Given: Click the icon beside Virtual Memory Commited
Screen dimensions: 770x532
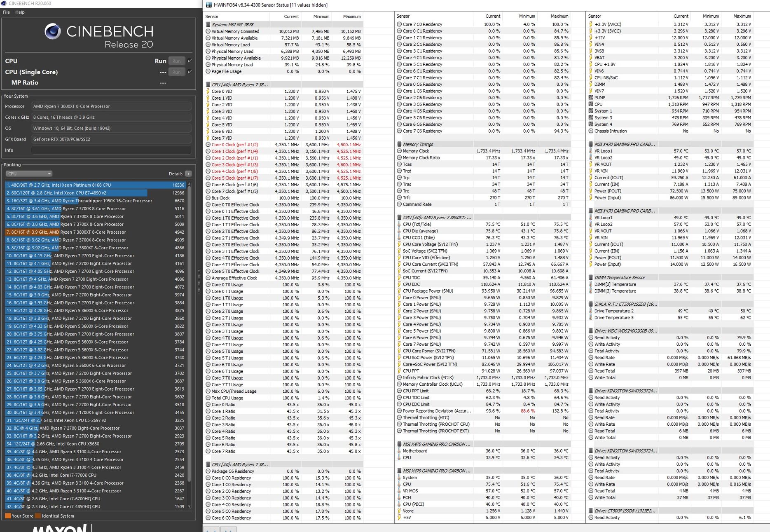Looking at the screenshot, I should (208, 31).
